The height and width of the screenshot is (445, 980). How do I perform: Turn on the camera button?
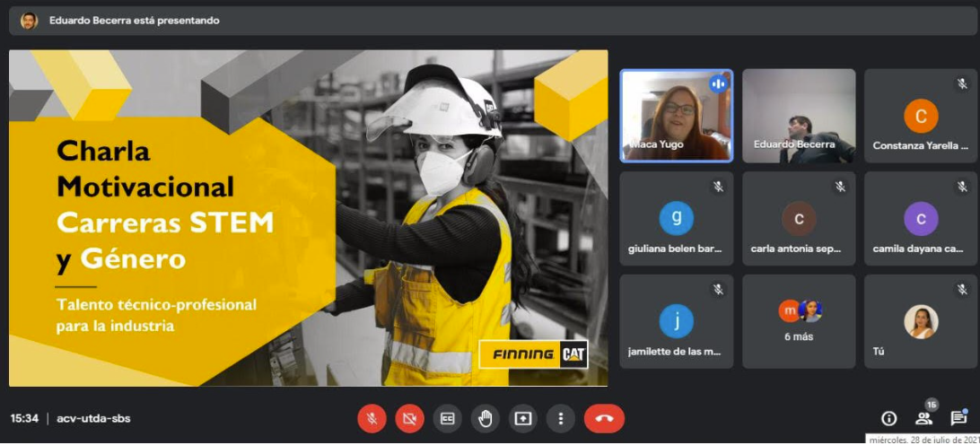tap(409, 418)
